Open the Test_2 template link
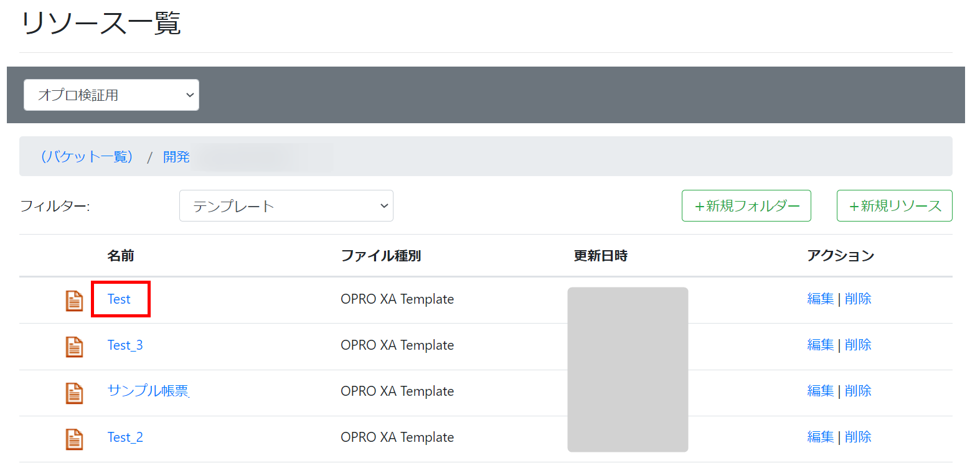This screenshot has height=463, width=980. point(125,437)
